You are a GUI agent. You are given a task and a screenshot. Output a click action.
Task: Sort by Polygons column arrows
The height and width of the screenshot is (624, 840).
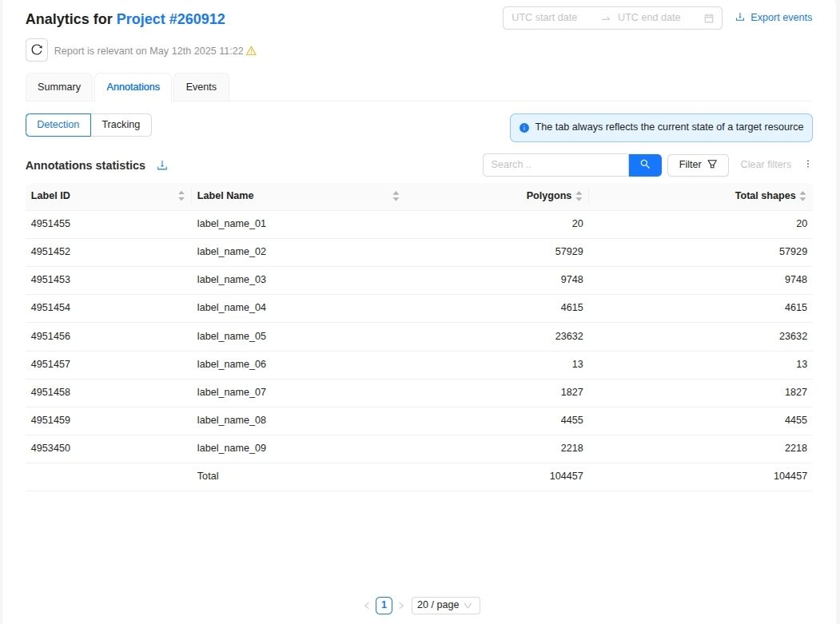click(x=579, y=196)
